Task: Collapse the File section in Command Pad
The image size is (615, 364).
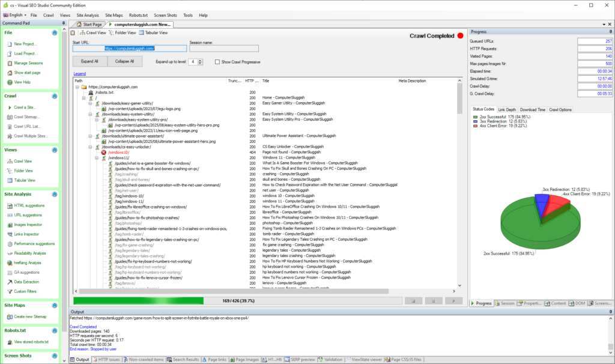Action: pos(55,32)
